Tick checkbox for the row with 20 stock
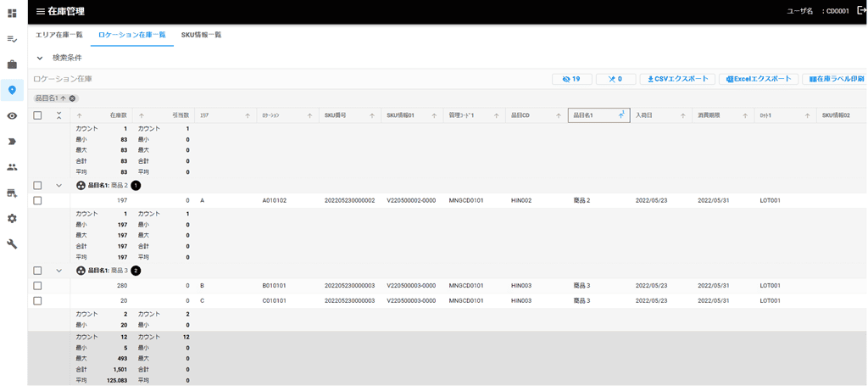868x386 pixels. coord(37,300)
